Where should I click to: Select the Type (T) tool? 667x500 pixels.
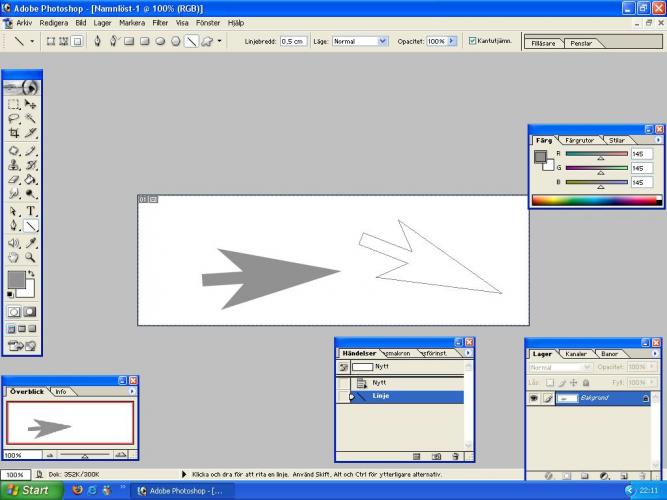[x=31, y=211]
